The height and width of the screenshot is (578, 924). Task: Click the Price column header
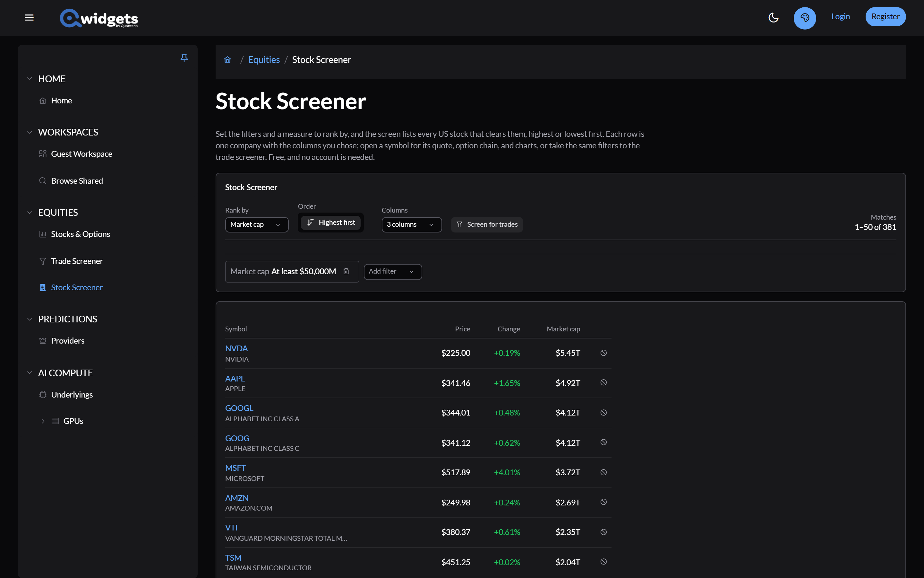tap(462, 329)
